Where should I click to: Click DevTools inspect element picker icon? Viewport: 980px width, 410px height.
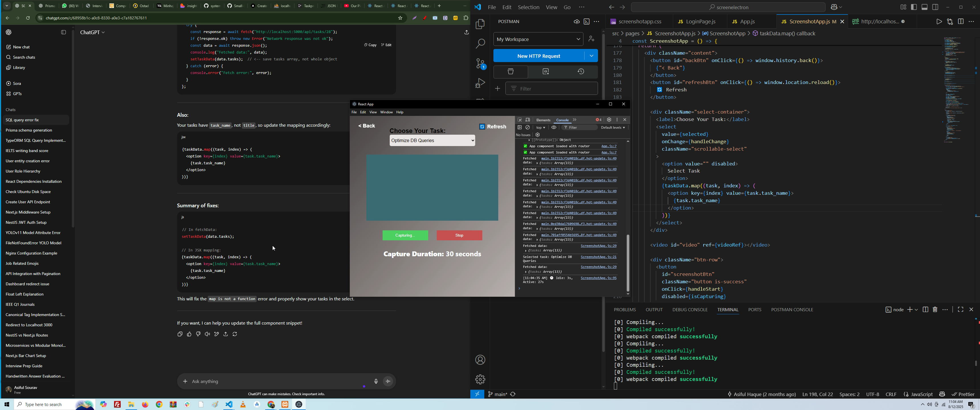520,120
